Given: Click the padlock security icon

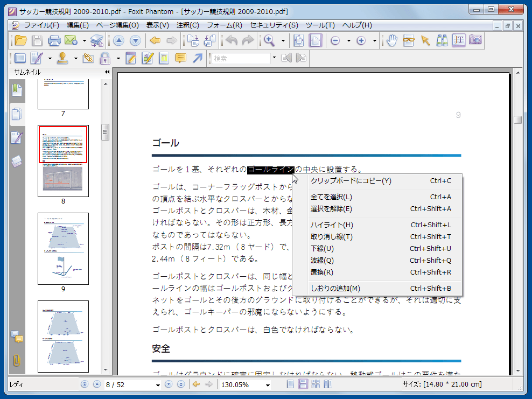Looking at the screenshot, I should pyautogui.click(x=105, y=58).
